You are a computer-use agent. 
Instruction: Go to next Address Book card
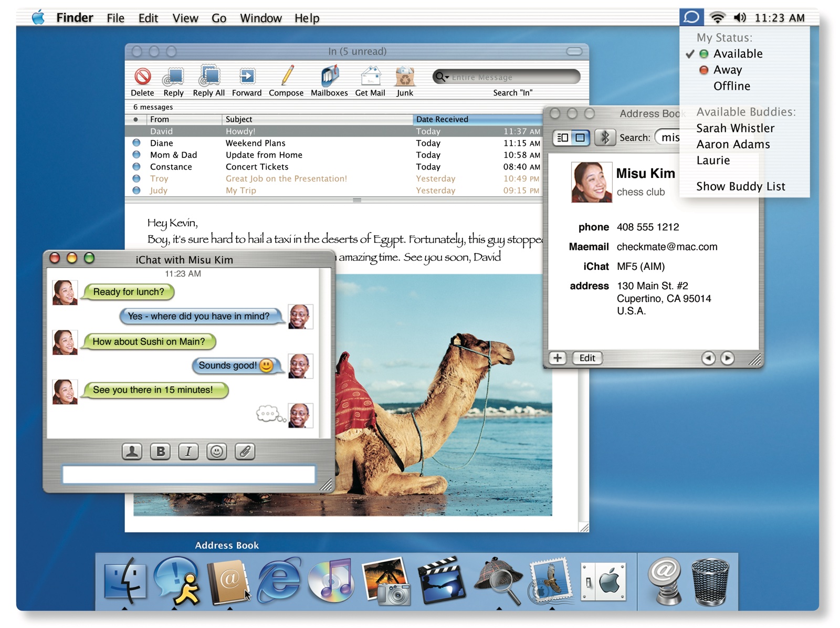pos(727,358)
